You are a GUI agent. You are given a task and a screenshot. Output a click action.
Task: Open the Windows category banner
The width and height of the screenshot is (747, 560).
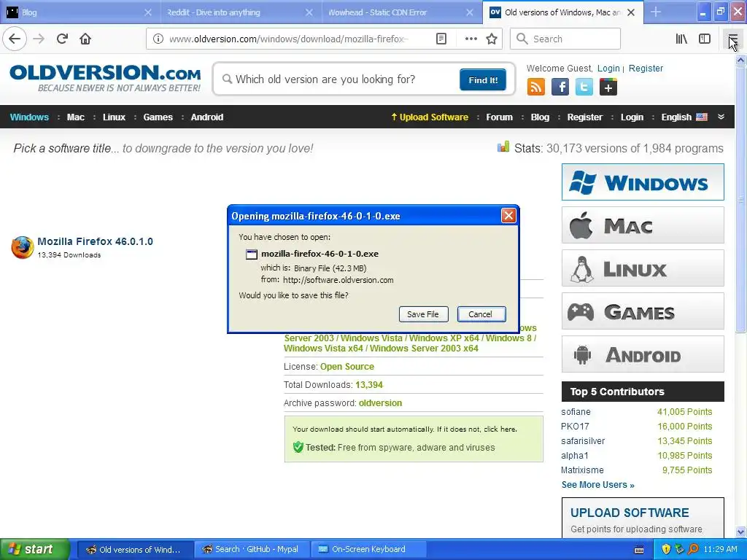643,182
